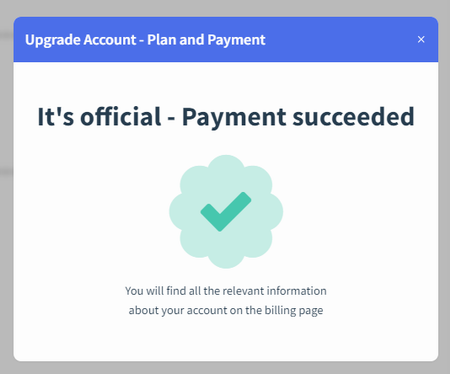Click white area between heading and badge
The image size is (450, 374).
(x=226, y=143)
